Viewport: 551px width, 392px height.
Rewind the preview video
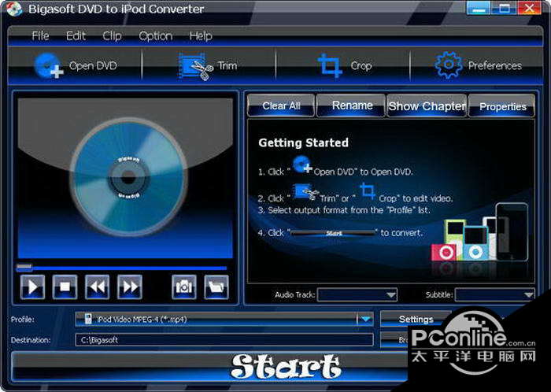(x=98, y=287)
